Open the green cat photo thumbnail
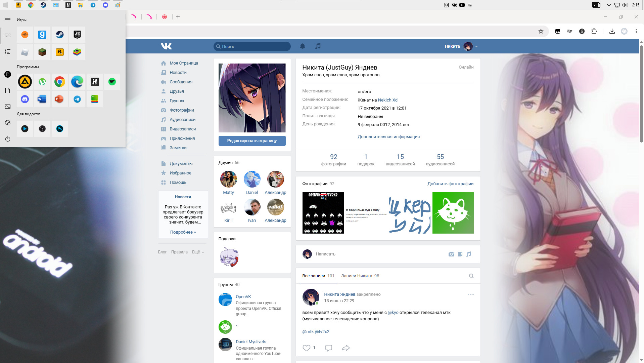 click(x=453, y=213)
